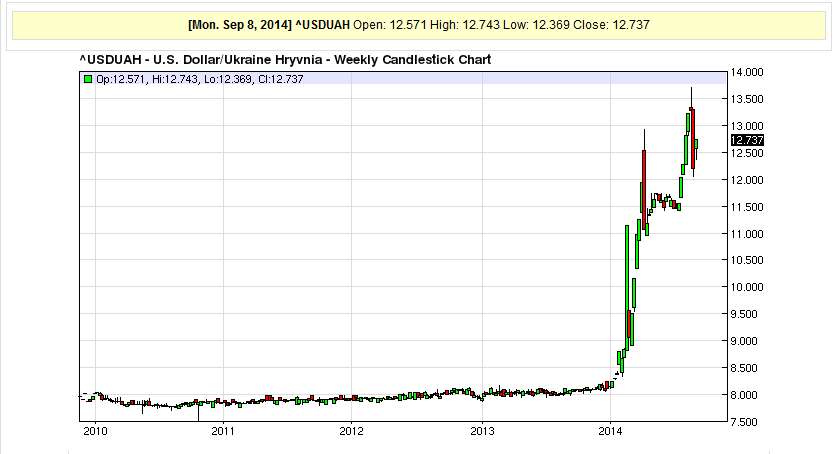Click the yellow Sep 8, 2014 quote banner
Screen dimensions: 835x454
[x=419, y=25]
